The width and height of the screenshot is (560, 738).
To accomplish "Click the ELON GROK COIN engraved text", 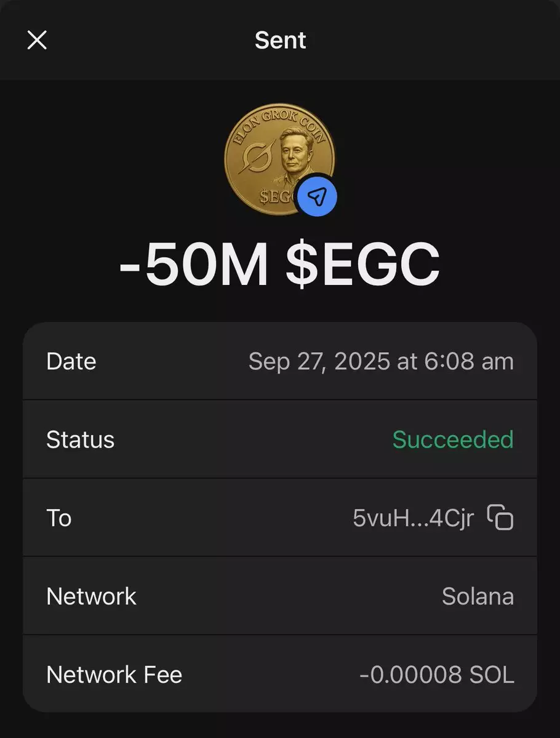I will [x=280, y=123].
